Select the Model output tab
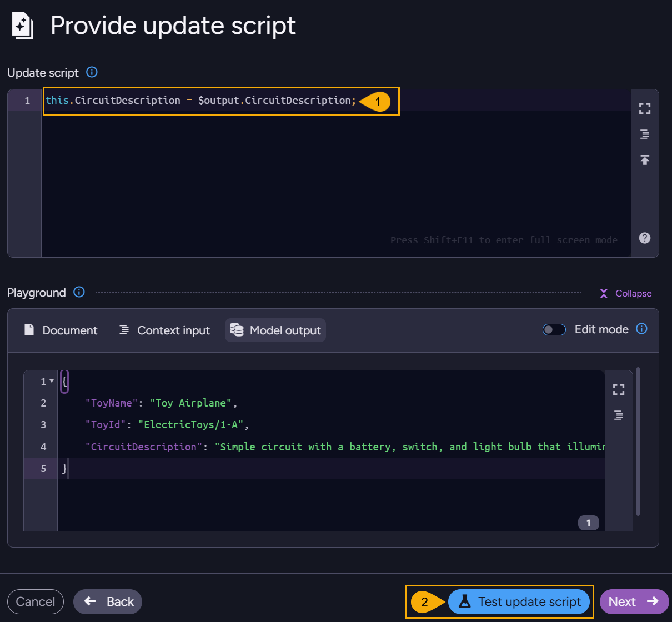 pyautogui.click(x=275, y=330)
